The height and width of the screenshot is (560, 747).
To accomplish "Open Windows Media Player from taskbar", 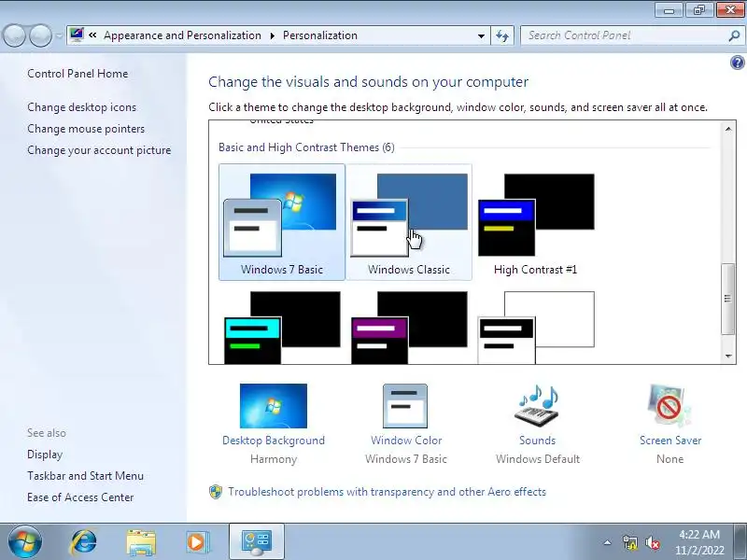I will click(196, 542).
